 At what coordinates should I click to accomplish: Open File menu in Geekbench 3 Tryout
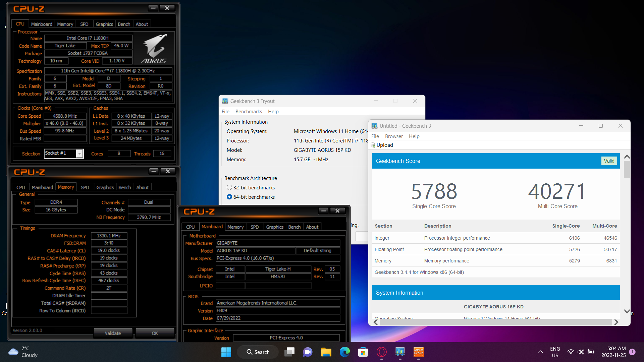[225, 112]
